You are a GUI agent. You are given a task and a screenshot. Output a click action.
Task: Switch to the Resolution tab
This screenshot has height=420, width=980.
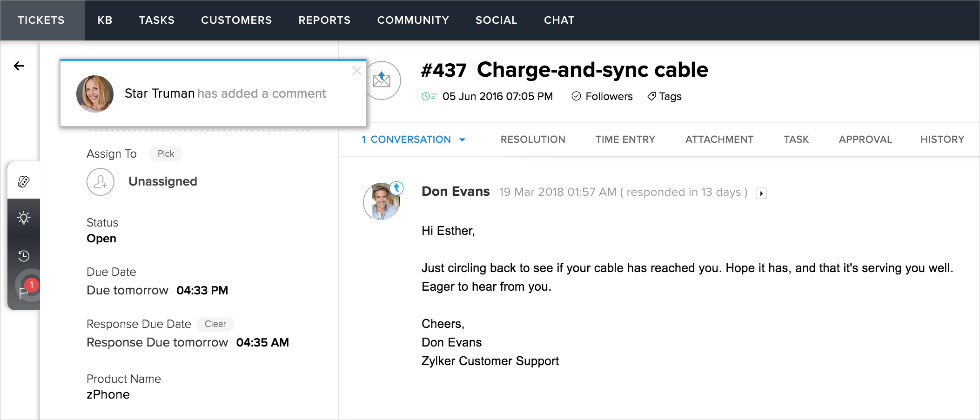(x=533, y=140)
